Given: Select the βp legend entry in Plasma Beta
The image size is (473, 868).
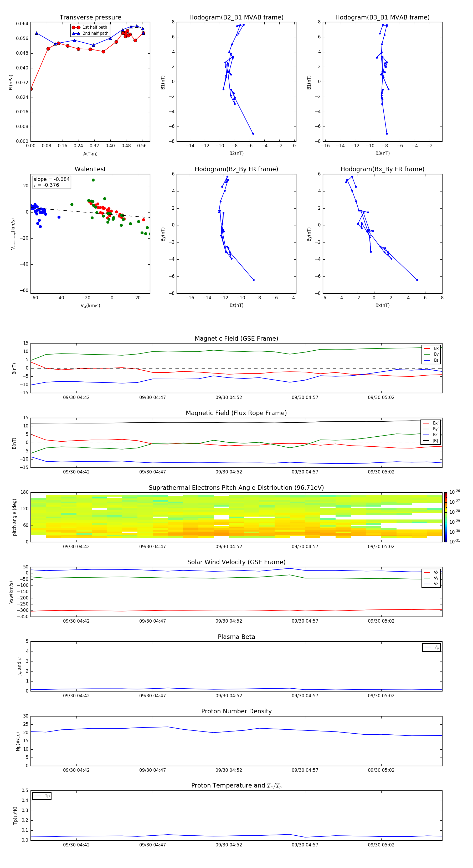Looking at the screenshot, I should click(x=431, y=647).
